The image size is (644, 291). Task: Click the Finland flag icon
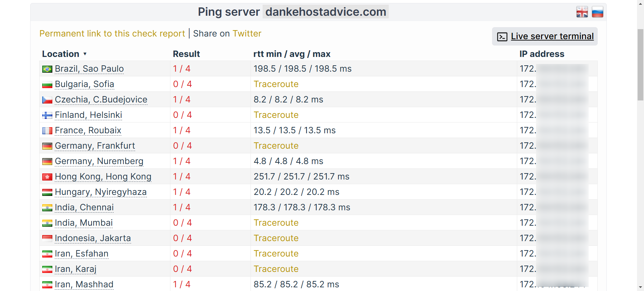(47, 115)
